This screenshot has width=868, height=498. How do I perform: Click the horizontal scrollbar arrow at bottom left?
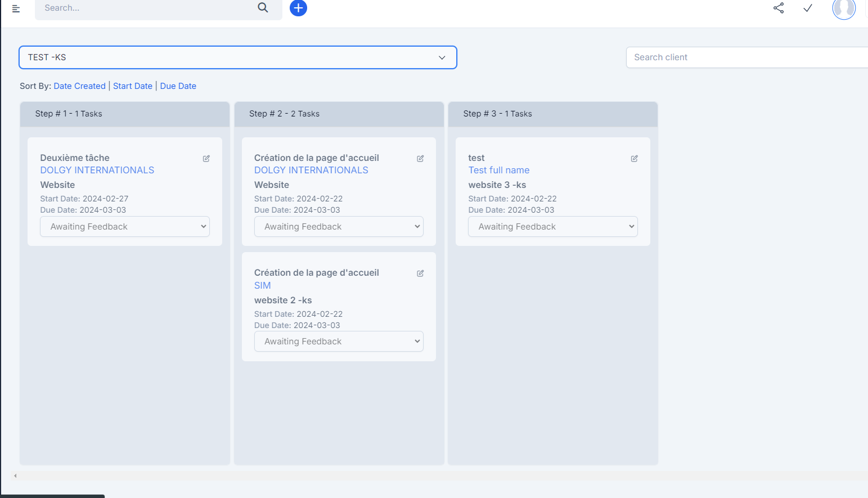[x=15, y=475]
